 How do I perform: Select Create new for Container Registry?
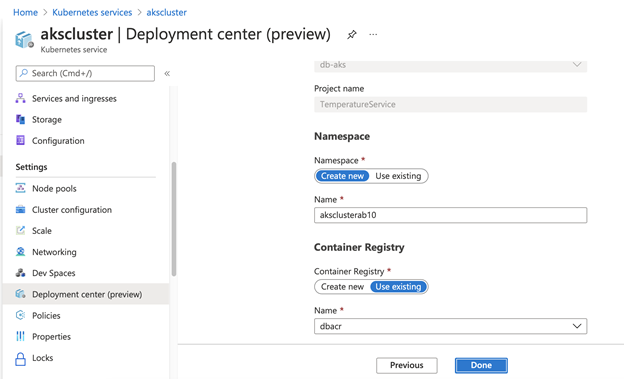pyautogui.click(x=342, y=287)
